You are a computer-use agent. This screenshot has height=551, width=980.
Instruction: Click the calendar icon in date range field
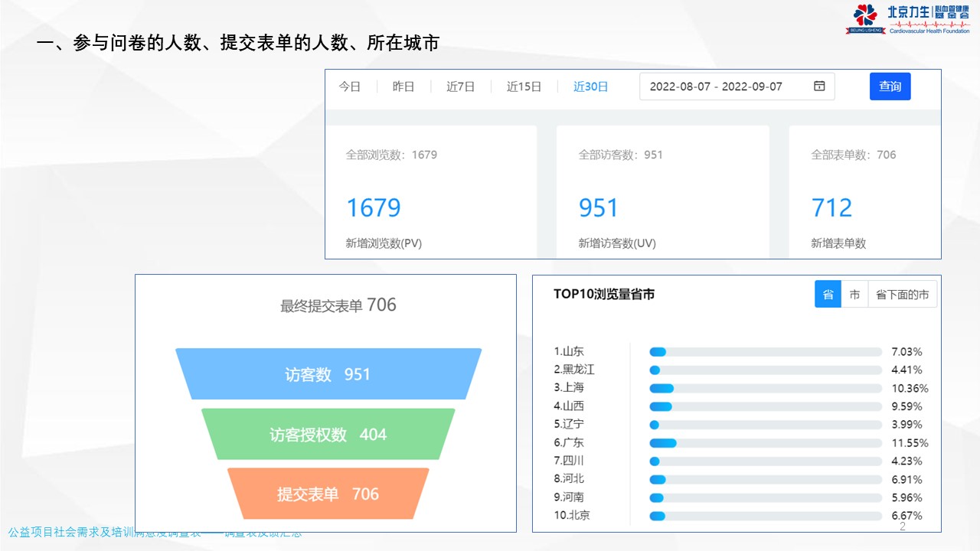[x=819, y=86]
